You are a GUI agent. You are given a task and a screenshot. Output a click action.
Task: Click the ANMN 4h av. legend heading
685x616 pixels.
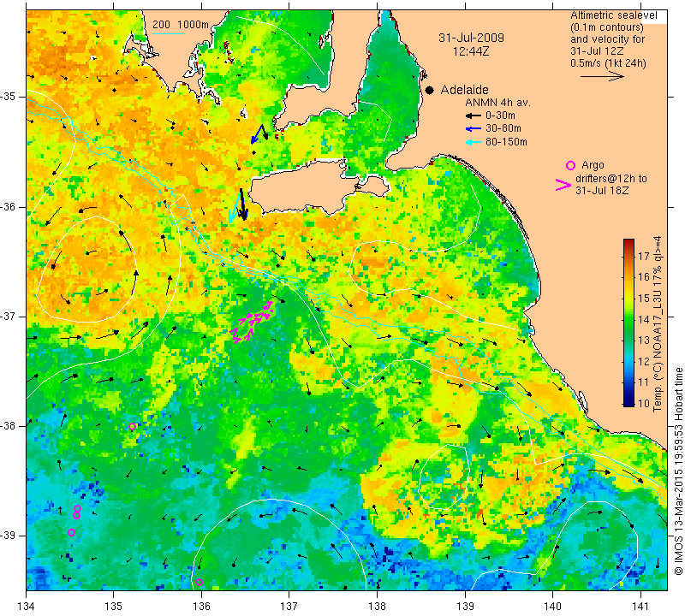498,103
